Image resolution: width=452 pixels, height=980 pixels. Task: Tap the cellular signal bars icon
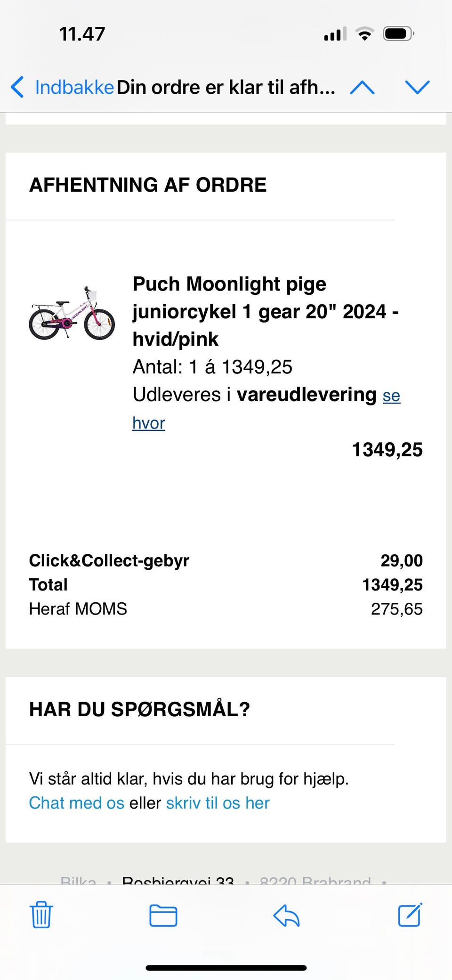click(335, 34)
